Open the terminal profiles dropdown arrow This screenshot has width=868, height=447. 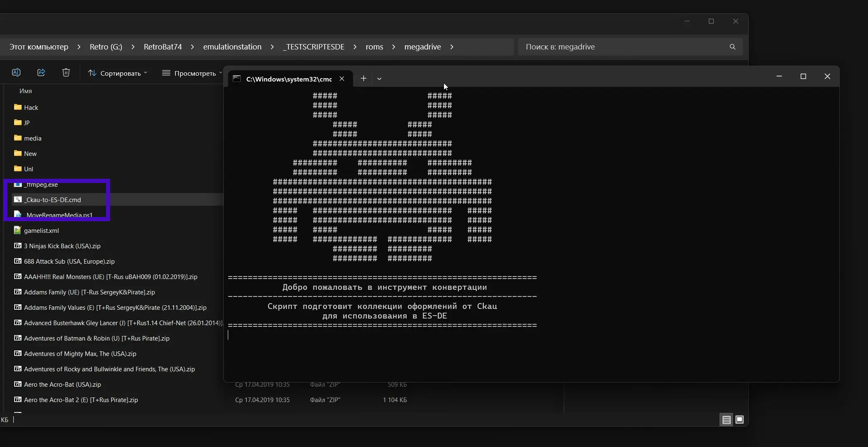pos(379,79)
